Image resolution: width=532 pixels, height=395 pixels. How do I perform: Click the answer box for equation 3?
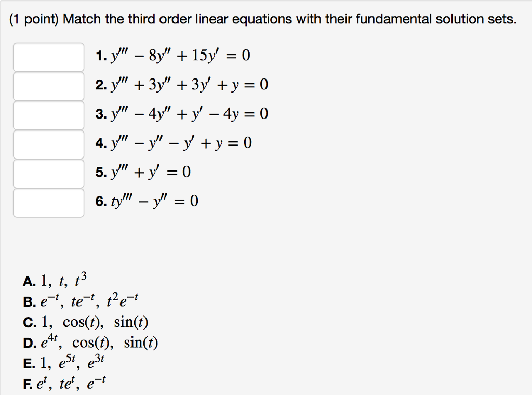(48, 116)
